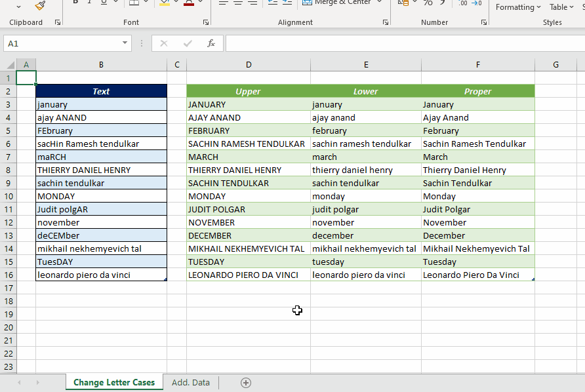Open the font color dropdown arrow
This screenshot has width=585, height=392.
(200, 2)
